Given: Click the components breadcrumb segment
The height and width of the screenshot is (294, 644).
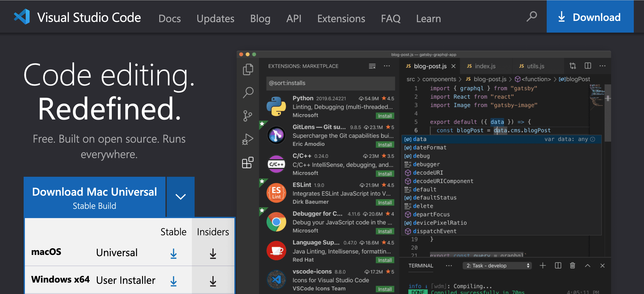Looking at the screenshot, I should (x=439, y=79).
